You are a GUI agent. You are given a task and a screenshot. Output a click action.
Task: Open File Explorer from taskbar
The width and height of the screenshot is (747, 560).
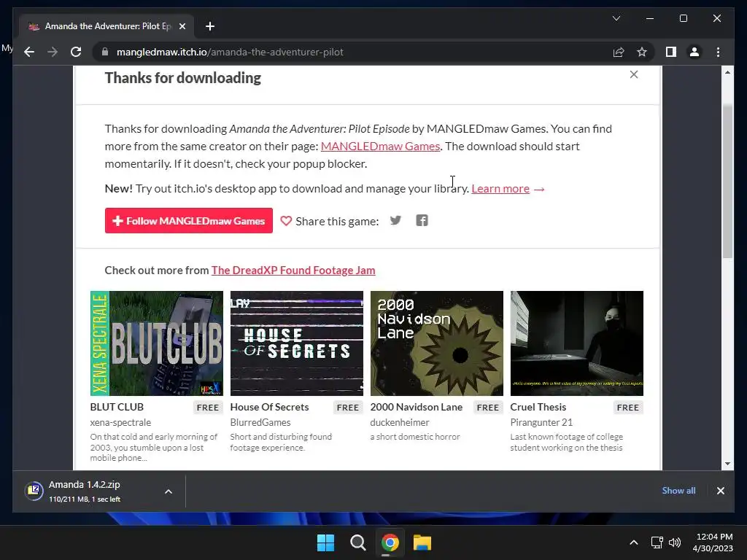click(422, 542)
